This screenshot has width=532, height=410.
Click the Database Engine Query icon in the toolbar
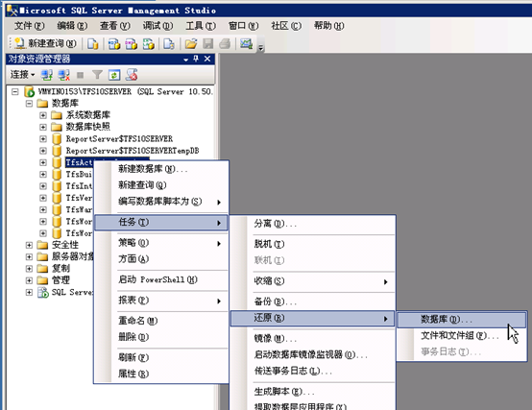[92, 44]
